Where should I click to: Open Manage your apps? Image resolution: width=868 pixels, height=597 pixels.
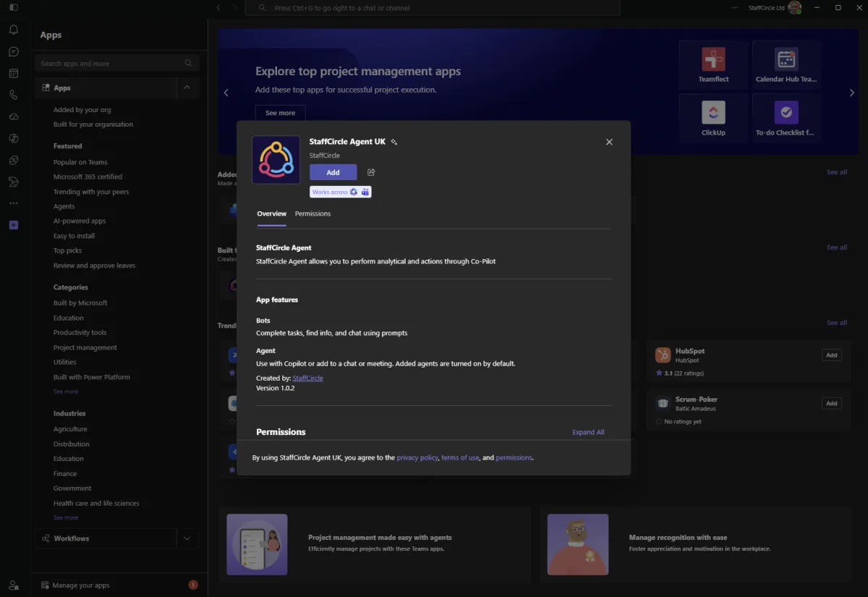pos(81,585)
